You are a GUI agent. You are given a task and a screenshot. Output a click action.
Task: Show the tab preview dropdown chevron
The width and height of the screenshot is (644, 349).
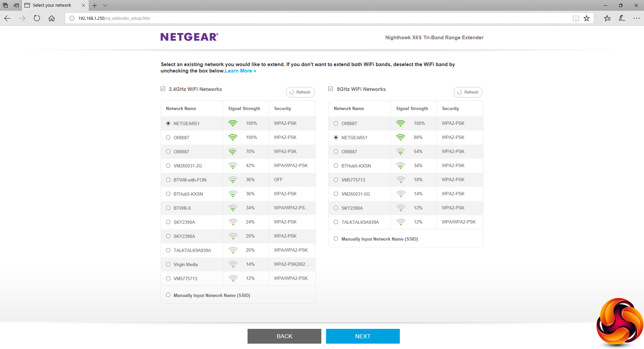click(x=105, y=5)
